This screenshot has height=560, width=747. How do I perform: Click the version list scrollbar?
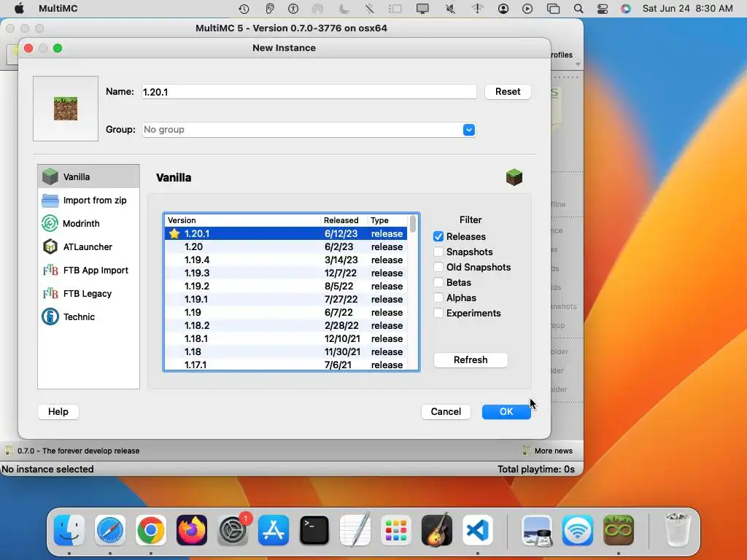coord(413,224)
